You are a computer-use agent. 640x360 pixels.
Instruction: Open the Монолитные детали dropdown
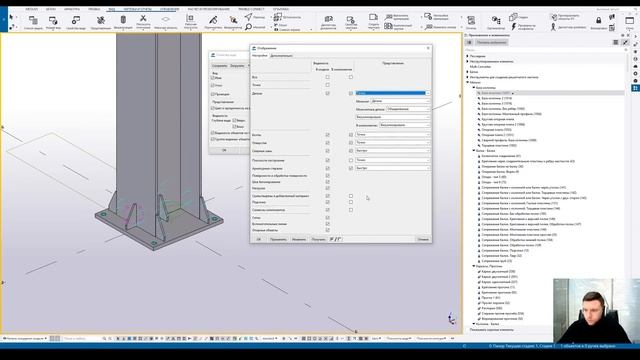pyautogui.click(x=408, y=109)
